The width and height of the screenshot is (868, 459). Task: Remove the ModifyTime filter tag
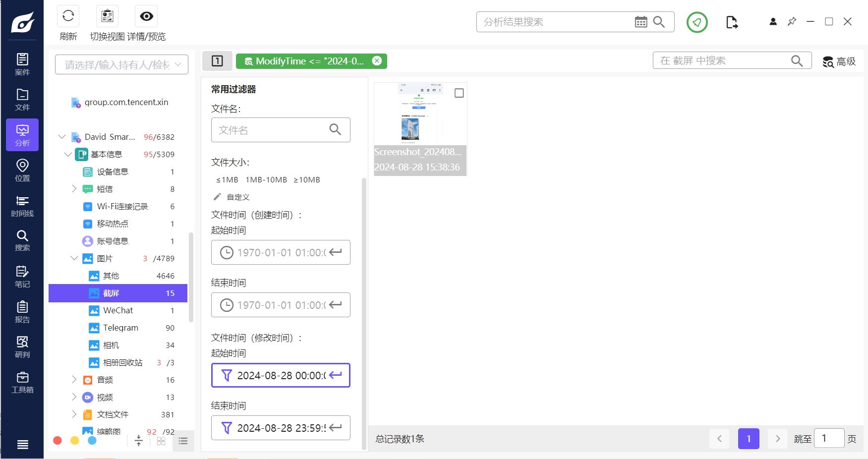377,61
